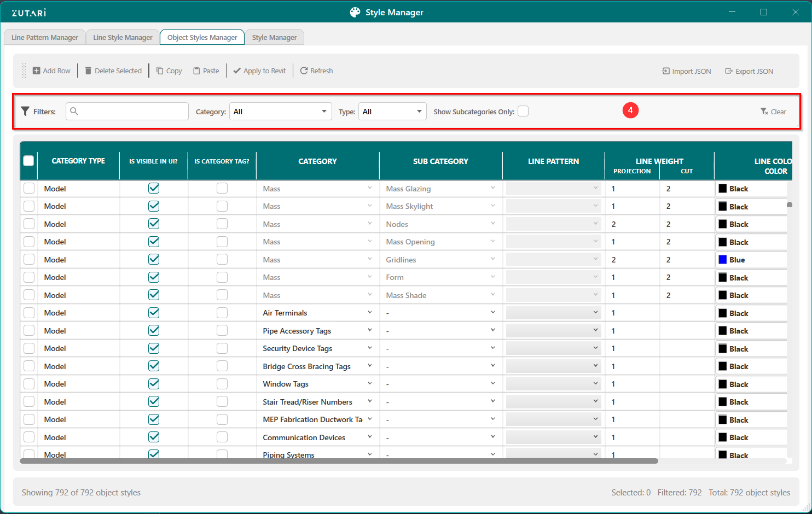Click the Copy icon in toolbar
This screenshot has height=514, width=812.
[160, 71]
